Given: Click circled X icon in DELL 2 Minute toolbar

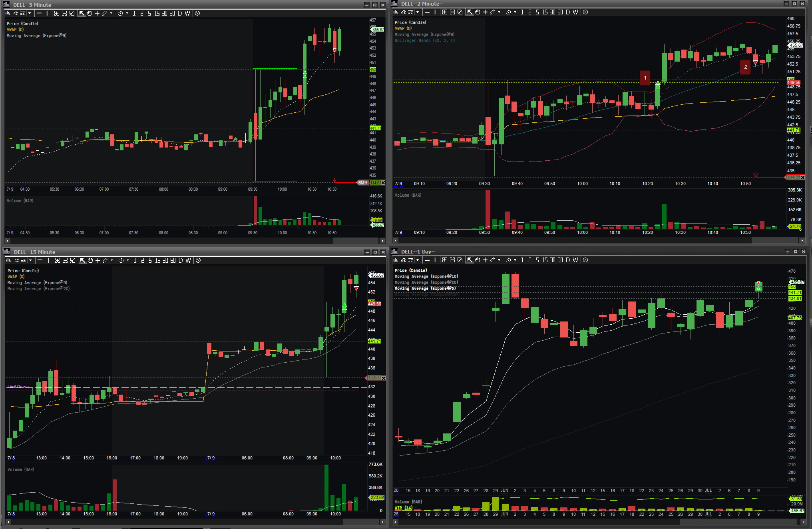Looking at the screenshot, I should tap(585, 12).
